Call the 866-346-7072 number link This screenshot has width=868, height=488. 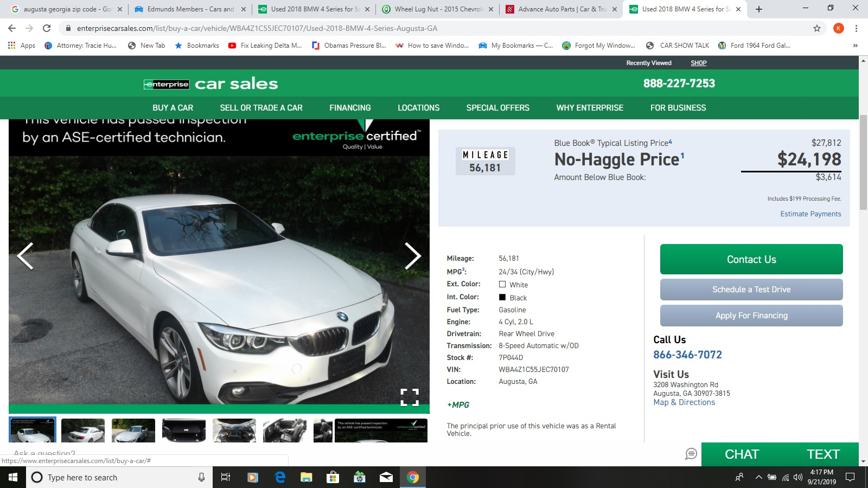[687, 355]
